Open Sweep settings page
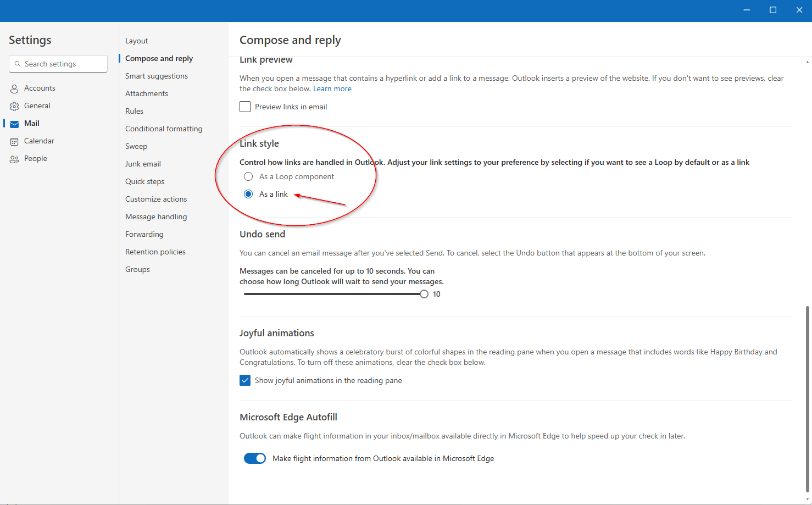The image size is (812, 505). (136, 146)
